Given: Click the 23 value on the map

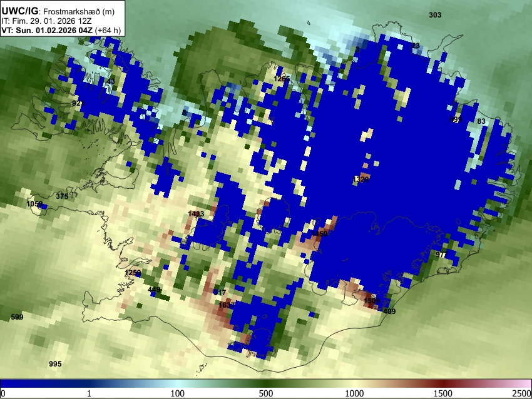Looking at the screenshot, I should click(x=416, y=46).
